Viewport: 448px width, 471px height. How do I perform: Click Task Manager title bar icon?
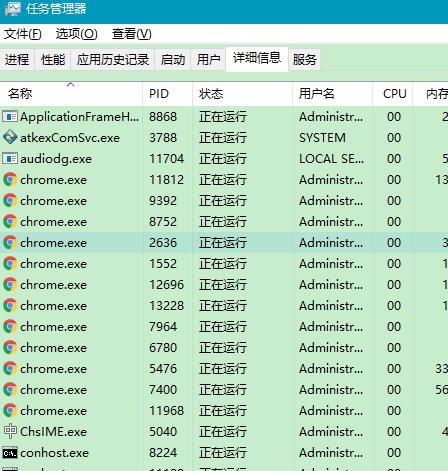(x=13, y=9)
